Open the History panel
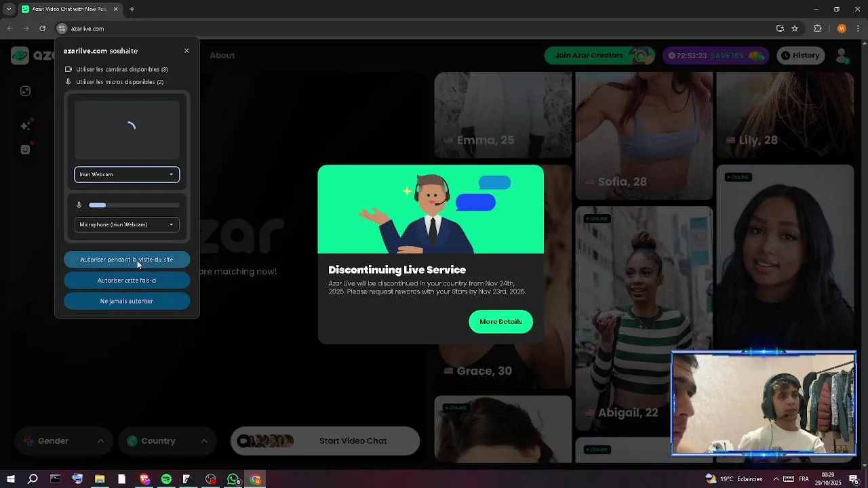This screenshot has height=488, width=868. pos(800,56)
